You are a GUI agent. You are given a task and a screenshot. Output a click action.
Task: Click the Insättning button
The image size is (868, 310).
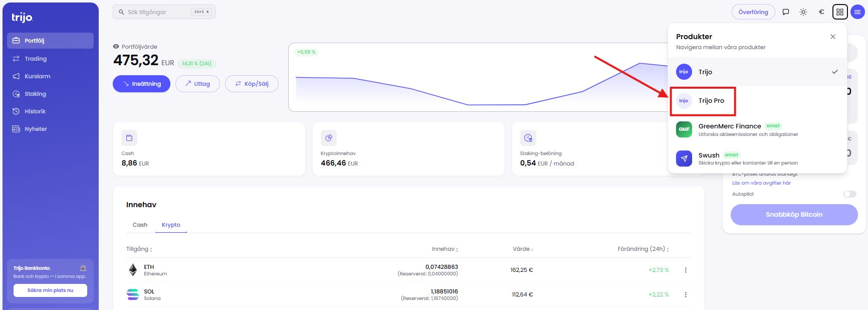click(141, 84)
